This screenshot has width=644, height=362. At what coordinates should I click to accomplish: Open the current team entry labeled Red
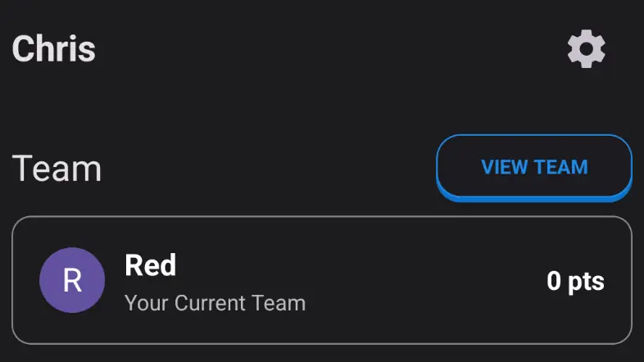pyautogui.click(x=322, y=280)
